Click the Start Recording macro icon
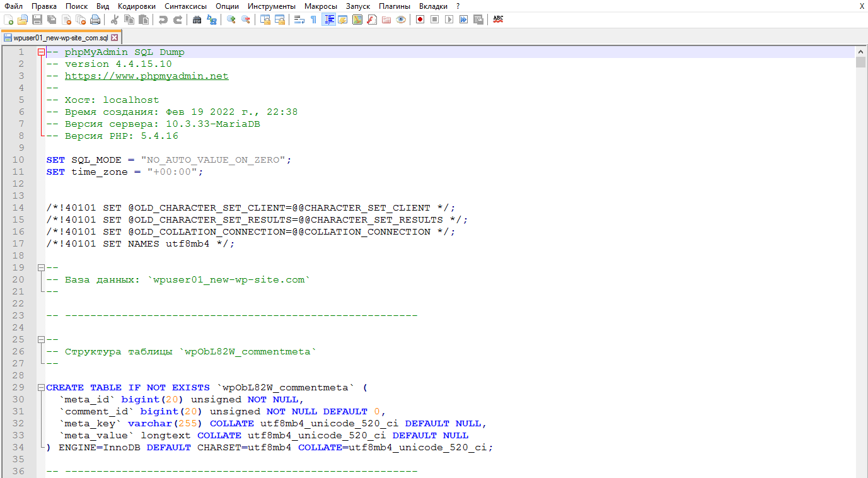868x478 pixels. tap(420, 20)
